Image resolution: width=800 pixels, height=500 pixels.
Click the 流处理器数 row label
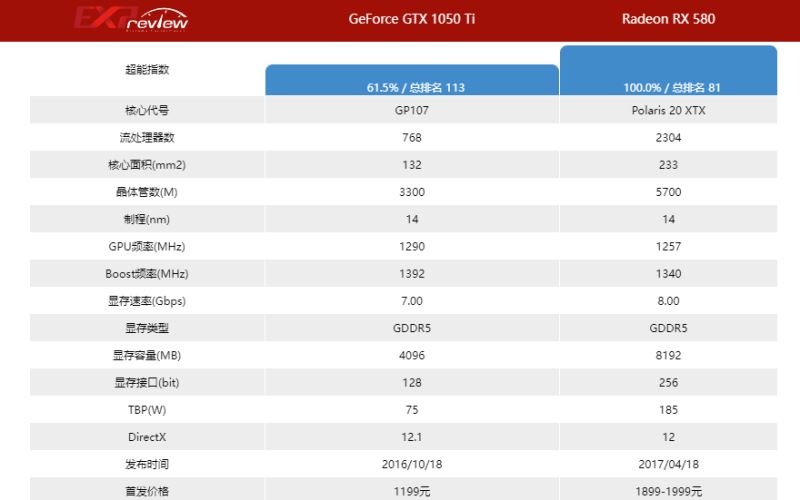(147, 137)
